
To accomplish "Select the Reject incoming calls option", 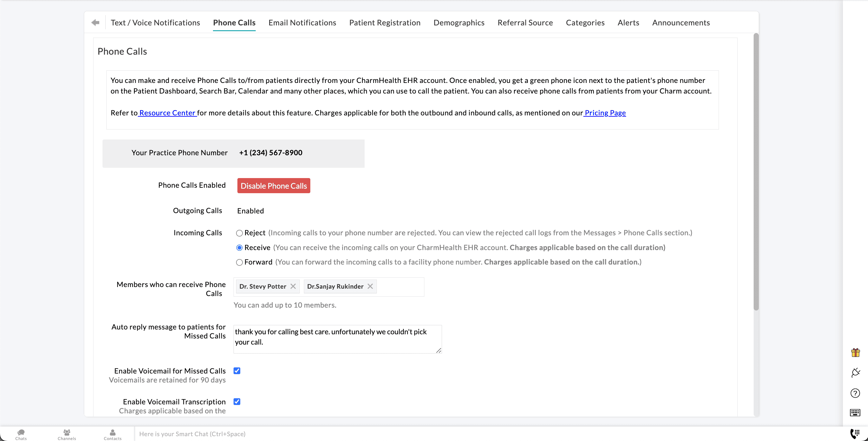I will pyautogui.click(x=239, y=233).
